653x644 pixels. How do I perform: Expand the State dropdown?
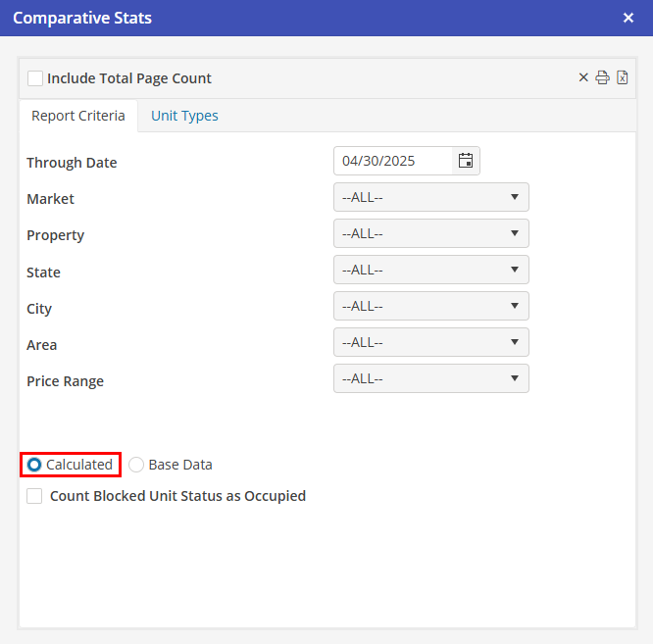point(430,270)
